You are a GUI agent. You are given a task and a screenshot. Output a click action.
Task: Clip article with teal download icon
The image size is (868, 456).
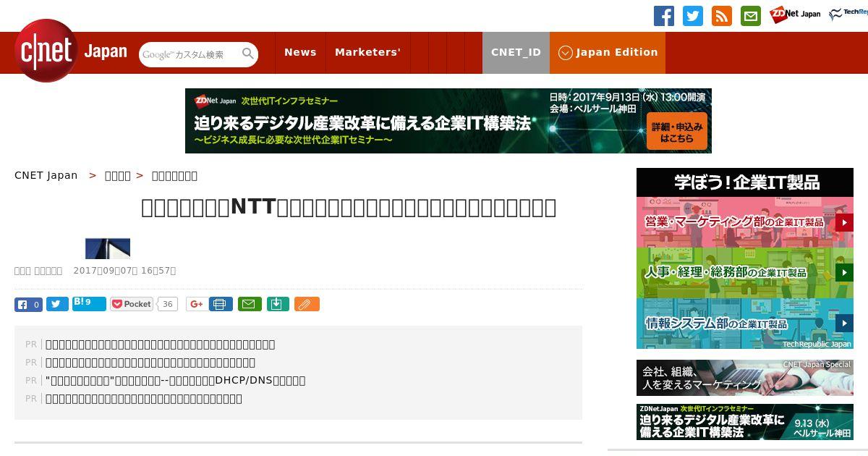click(278, 304)
